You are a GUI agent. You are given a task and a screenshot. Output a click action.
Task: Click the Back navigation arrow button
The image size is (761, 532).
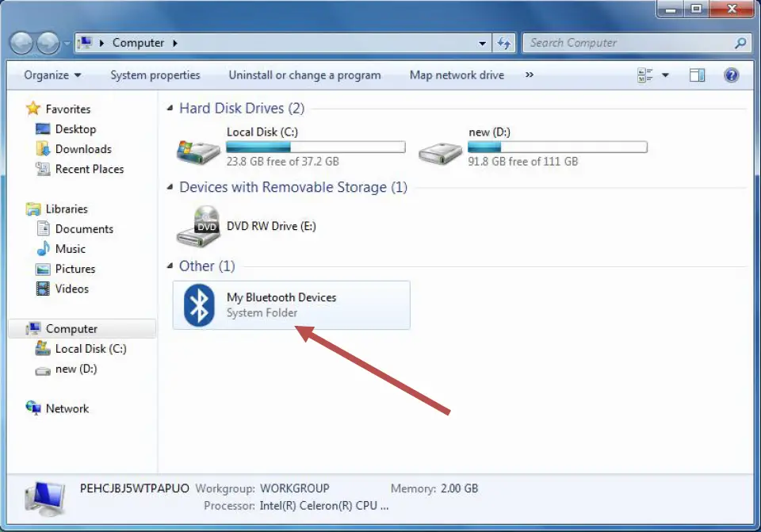click(21, 43)
